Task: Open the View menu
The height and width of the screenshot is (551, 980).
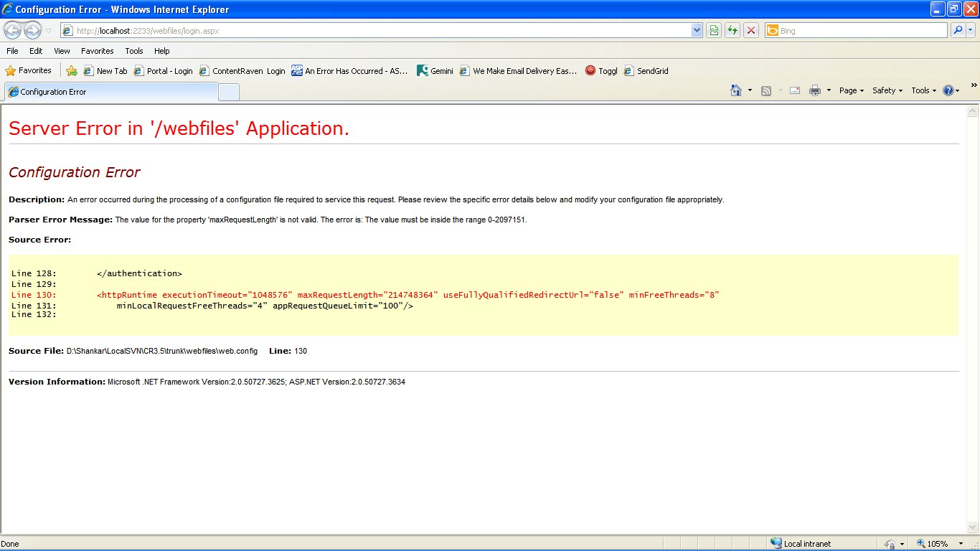Action: [62, 51]
